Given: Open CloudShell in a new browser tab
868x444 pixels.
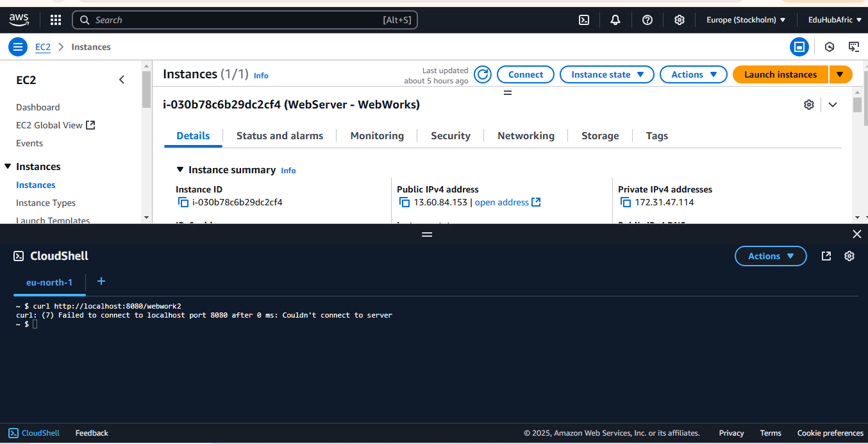Looking at the screenshot, I should (x=826, y=256).
